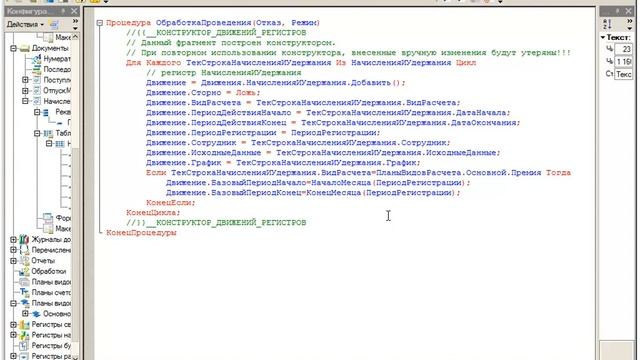This screenshot has height=360, width=640.
Task: Click the Движение.ПериодРегистрации code line
Action: (x=263, y=133)
